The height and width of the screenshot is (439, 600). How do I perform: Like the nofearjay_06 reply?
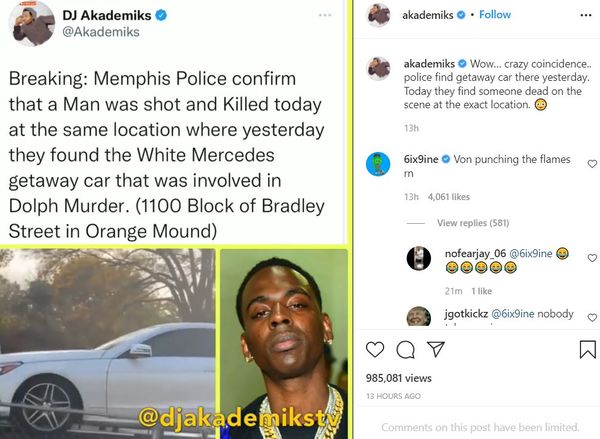point(592,258)
